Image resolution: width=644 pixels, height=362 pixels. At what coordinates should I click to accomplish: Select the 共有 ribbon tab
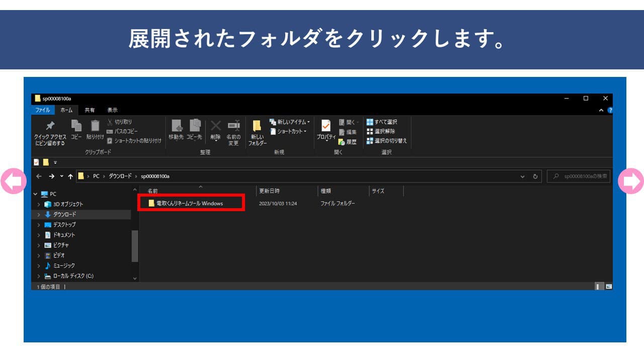tap(90, 110)
